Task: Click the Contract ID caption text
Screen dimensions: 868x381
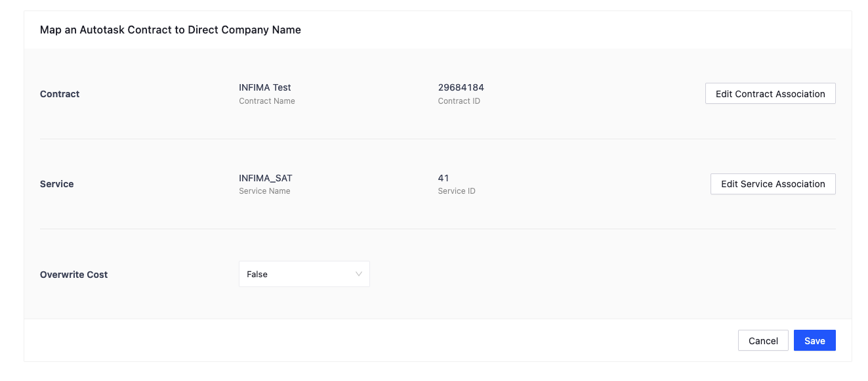Action: point(459,101)
